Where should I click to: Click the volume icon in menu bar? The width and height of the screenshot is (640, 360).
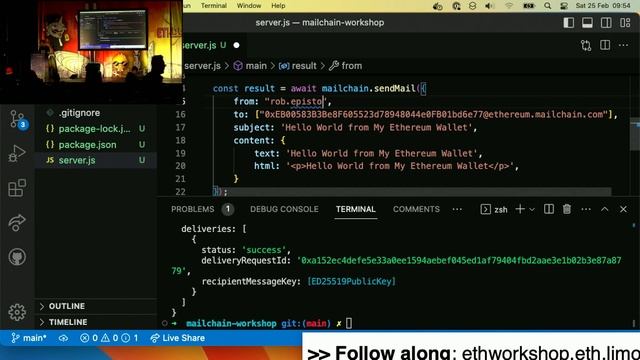pos(489,6)
